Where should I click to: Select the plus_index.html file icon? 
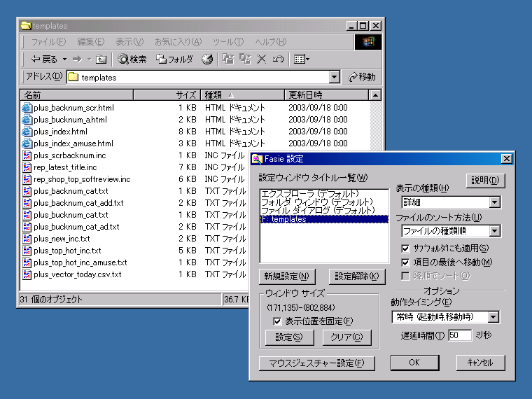click(27, 132)
